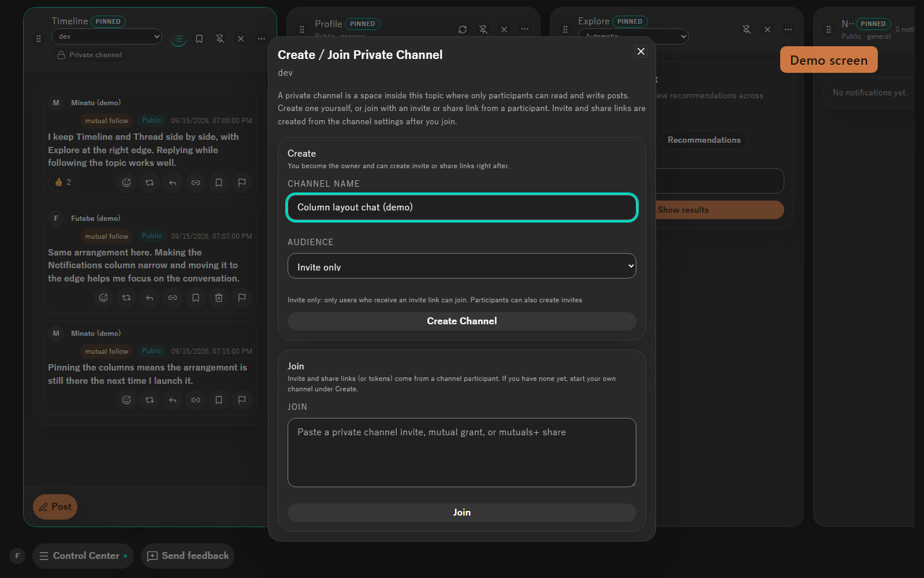This screenshot has width=924, height=578.
Task: Bookmark Futaba's post
Action: pos(196,298)
